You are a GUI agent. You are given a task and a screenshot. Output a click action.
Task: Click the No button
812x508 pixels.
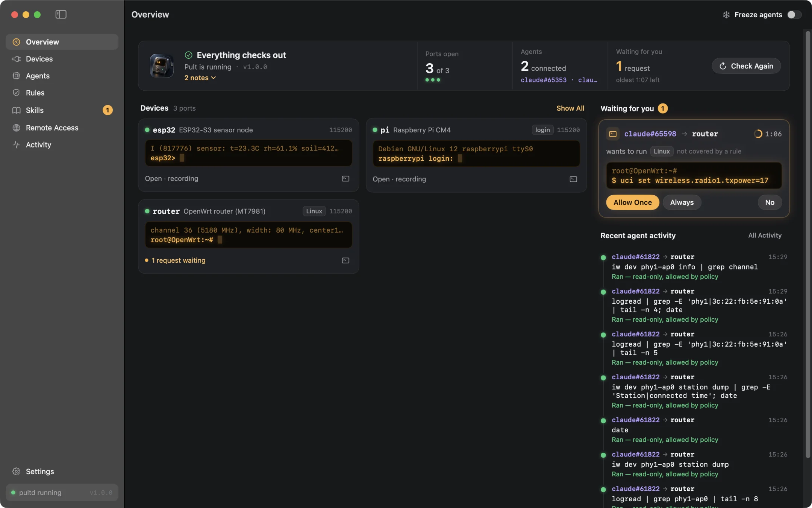[770, 202]
